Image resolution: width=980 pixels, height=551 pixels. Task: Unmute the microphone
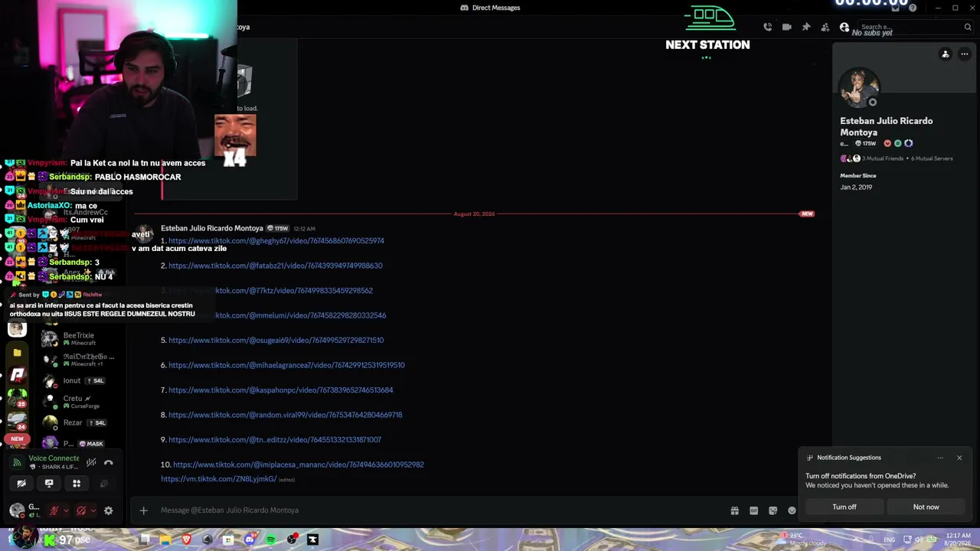point(54,510)
